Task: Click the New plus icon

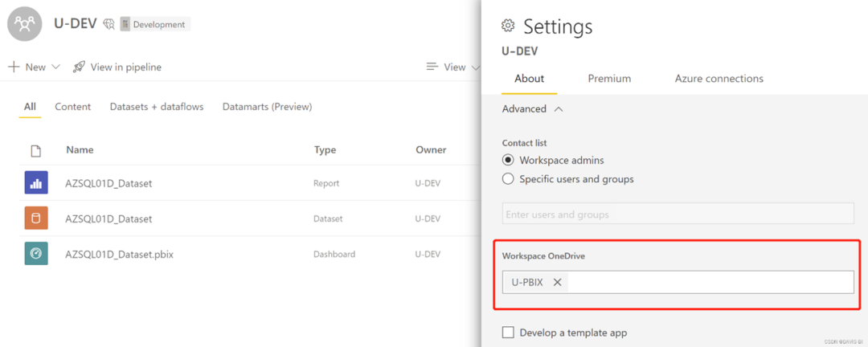Action: tap(14, 67)
